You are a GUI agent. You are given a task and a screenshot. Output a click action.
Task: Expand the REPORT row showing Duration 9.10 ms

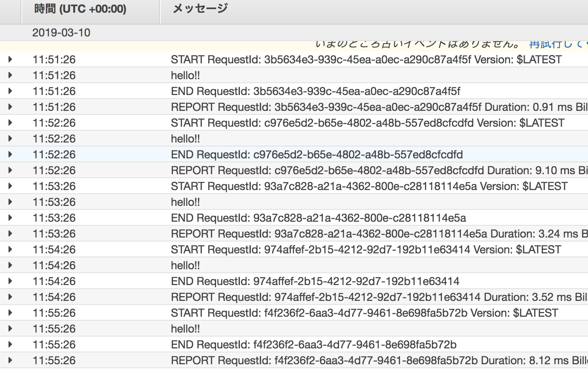click(x=10, y=170)
